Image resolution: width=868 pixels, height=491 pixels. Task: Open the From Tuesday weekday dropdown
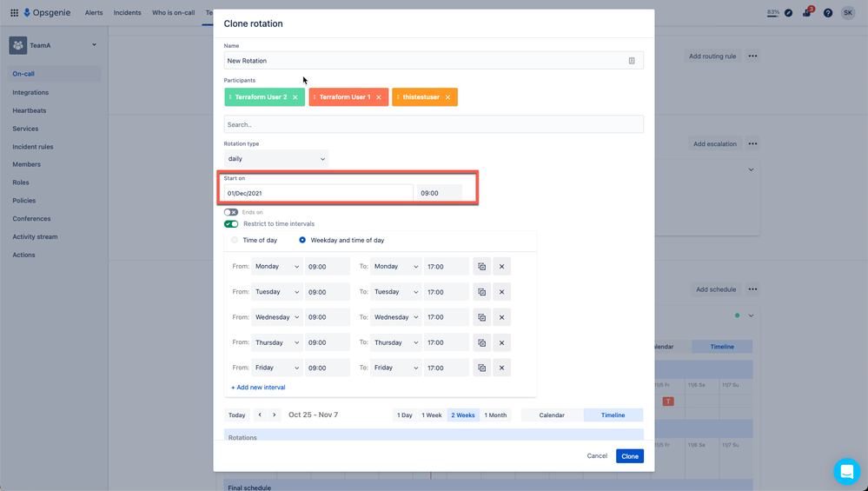click(277, 292)
